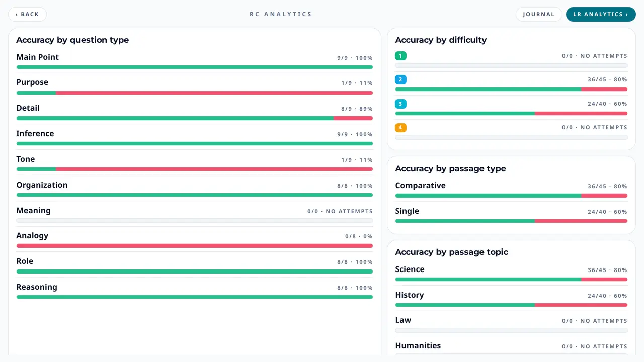
Task: Click the Purpose accuracy bar
Action: pos(194,93)
